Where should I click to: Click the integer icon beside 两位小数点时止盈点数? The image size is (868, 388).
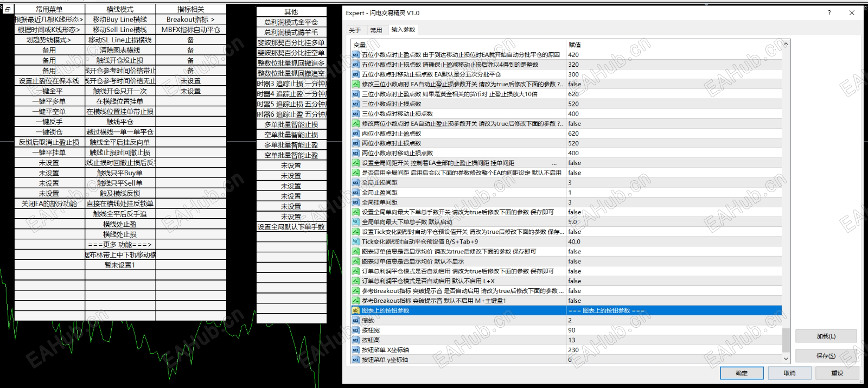(x=356, y=133)
